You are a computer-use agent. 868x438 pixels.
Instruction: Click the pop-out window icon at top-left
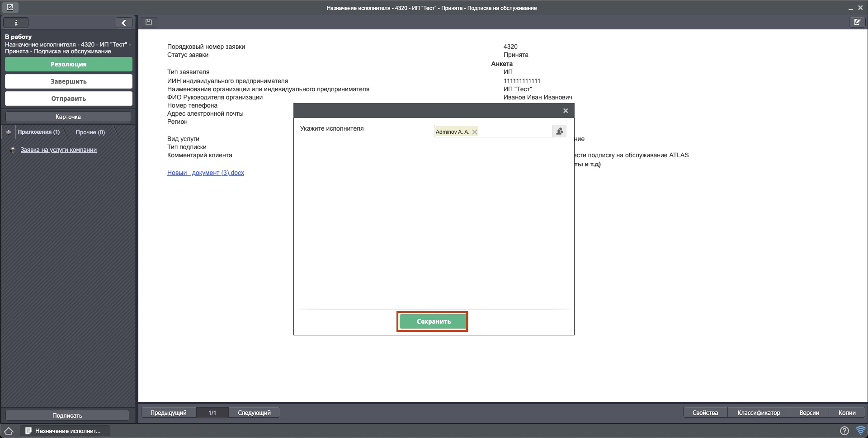click(x=10, y=7)
